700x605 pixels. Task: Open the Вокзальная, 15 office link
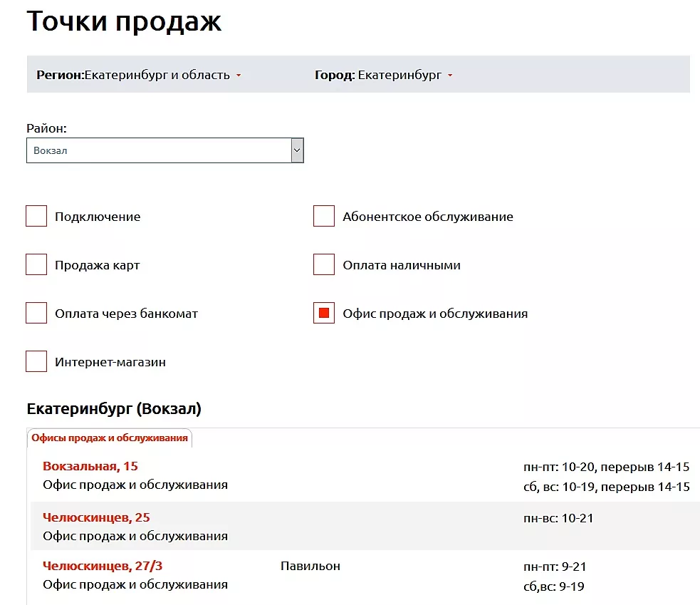point(90,467)
